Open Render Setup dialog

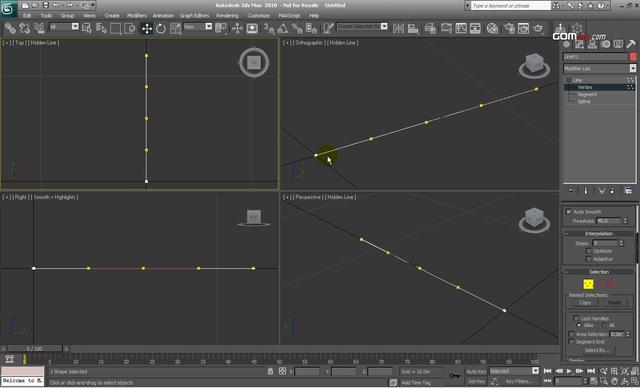tap(509, 28)
